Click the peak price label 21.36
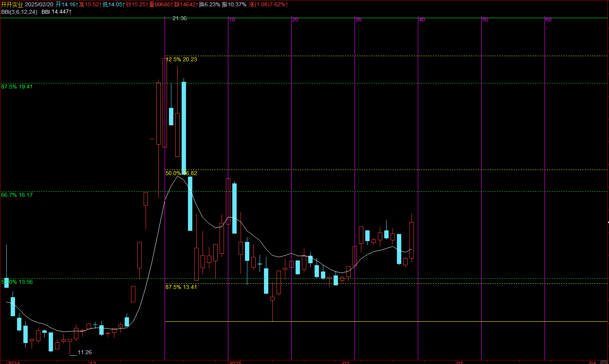Screen dimensions: 609x364 point(180,18)
